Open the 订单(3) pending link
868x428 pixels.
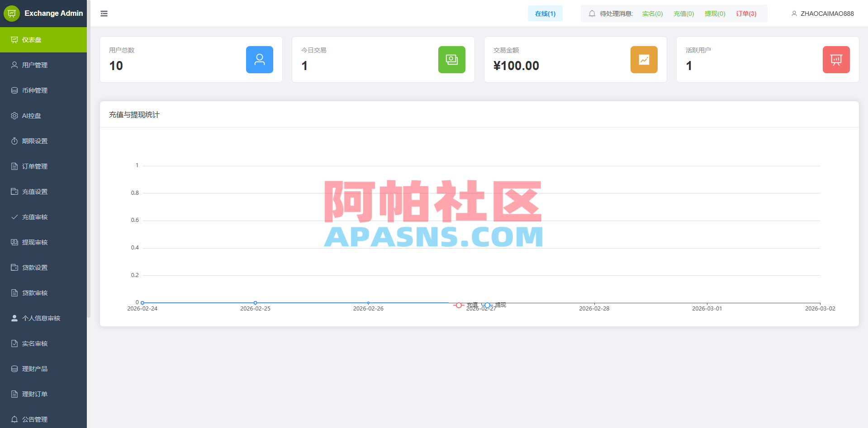point(746,14)
